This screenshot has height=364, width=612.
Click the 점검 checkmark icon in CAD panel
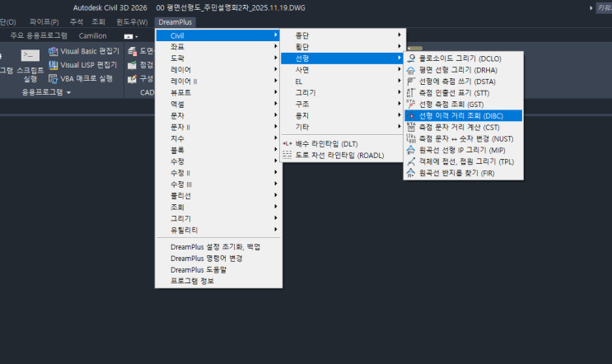133,65
